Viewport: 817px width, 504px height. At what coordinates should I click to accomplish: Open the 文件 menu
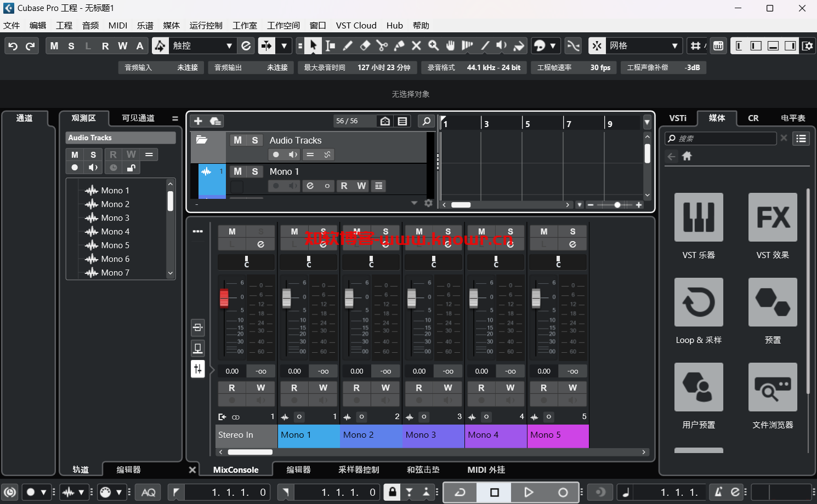click(x=12, y=25)
